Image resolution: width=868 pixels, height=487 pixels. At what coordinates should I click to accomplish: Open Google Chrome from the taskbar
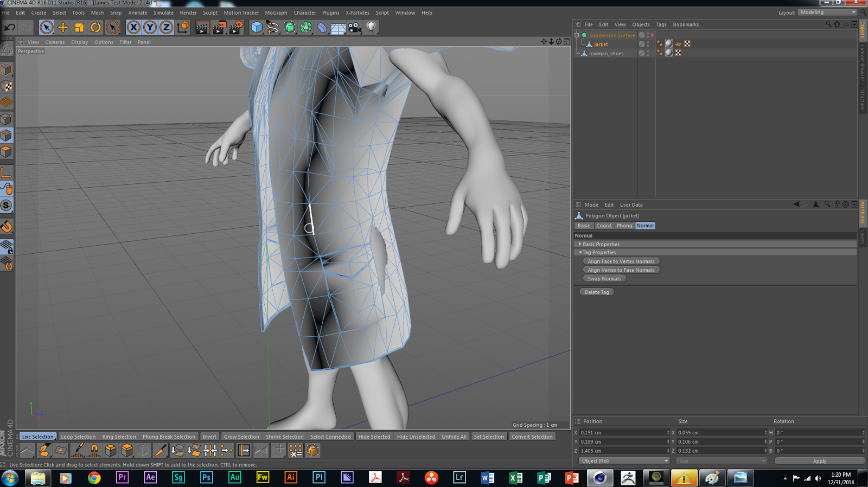click(94, 478)
